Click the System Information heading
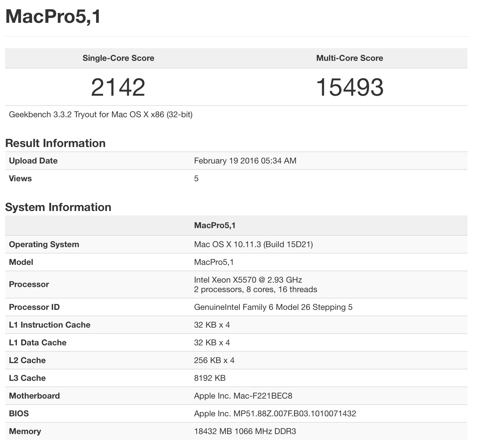This screenshot has height=448, width=477. [58, 207]
